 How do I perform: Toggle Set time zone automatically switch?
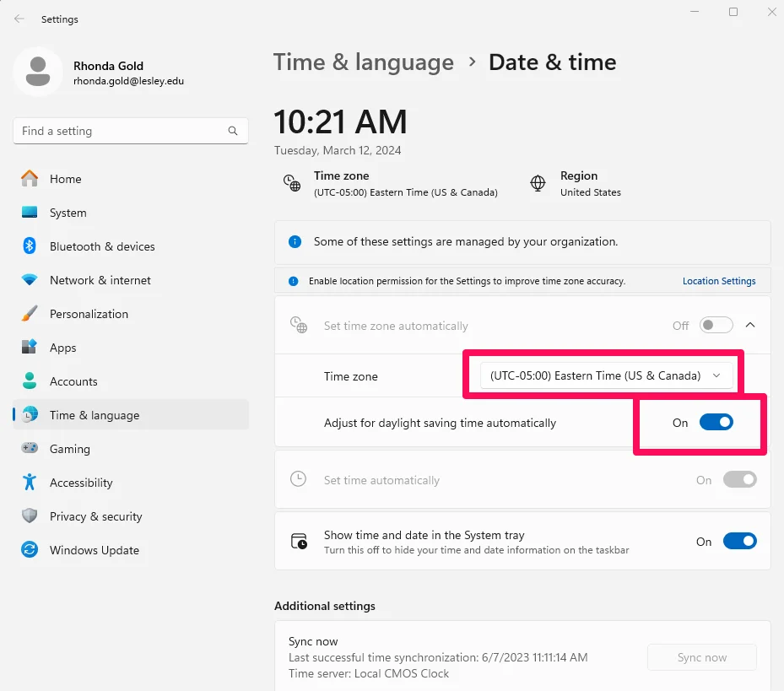tap(716, 326)
